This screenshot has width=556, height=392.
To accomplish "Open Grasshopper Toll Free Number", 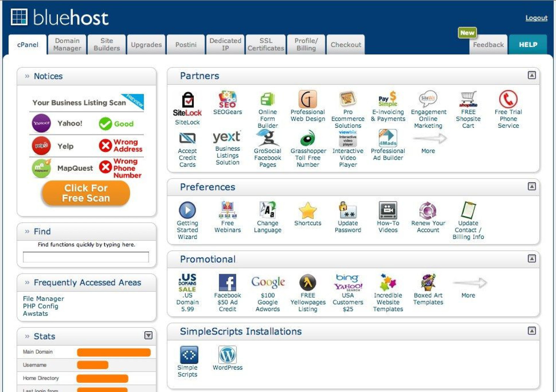I will pyautogui.click(x=307, y=139).
